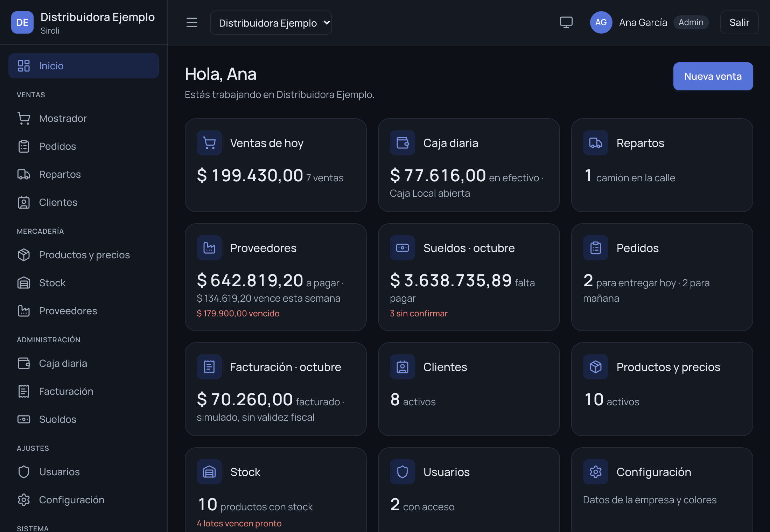The image size is (770, 532).
Task: Click the Facturación receipt icon in sidebar
Action: (x=24, y=391)
